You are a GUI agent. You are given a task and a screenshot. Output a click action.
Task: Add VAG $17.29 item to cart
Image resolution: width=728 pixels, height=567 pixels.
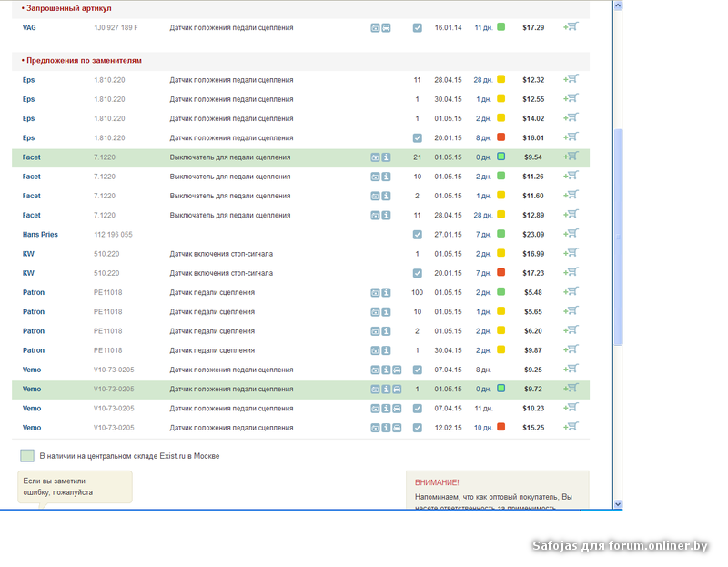click(x=571, y=27)
